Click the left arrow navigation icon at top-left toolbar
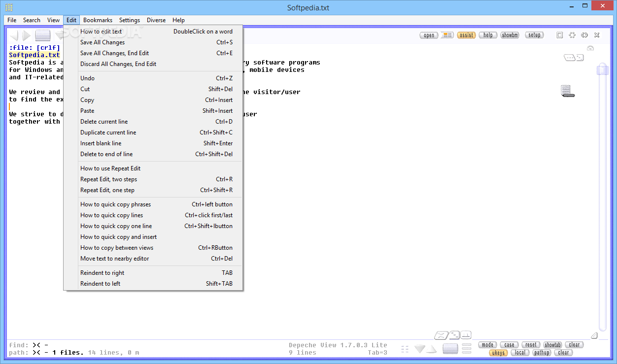The width and height of the screenshot is (617, 364). tap(15, 35)
